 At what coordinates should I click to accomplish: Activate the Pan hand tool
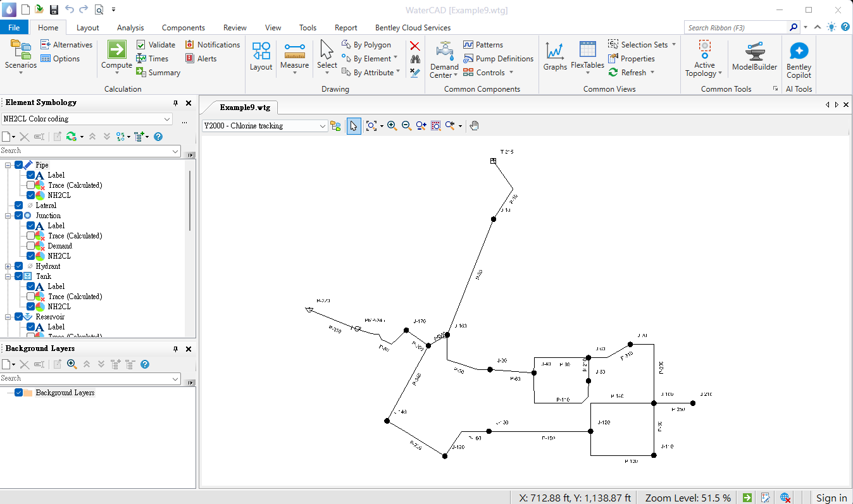(474, 126)
